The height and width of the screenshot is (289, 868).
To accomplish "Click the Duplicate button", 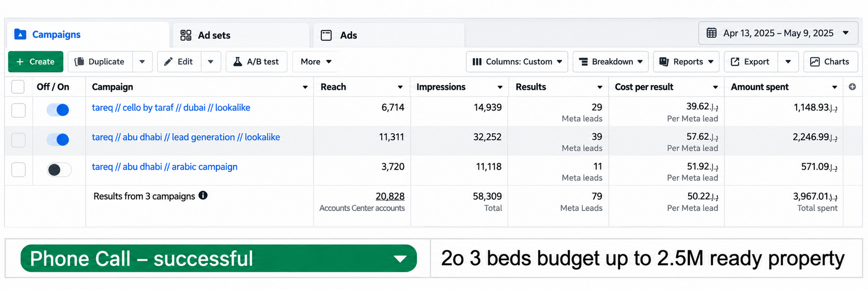I will tap(100, 61).
